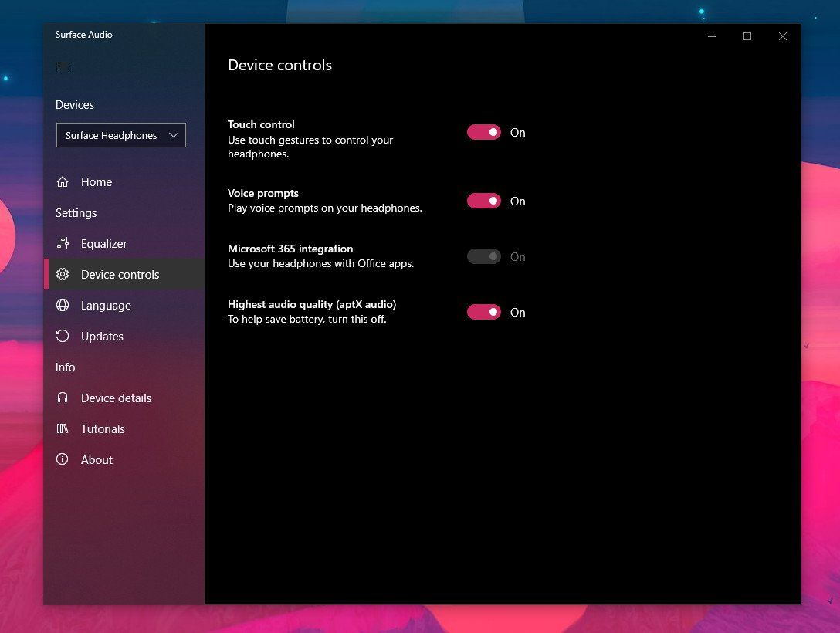Click the Microsoft 365 integration title
840x633 pixels.
[x=290, y=249]
